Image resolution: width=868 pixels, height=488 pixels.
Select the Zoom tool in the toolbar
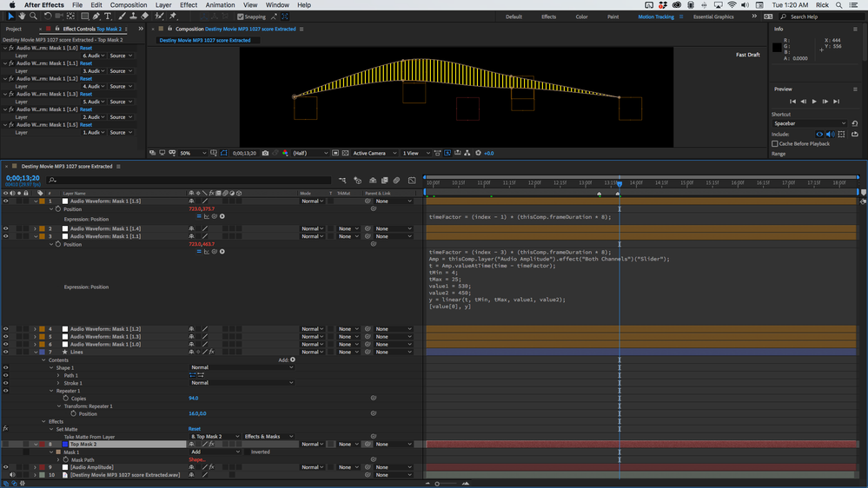pyautogui.click(x=33, y=16)
